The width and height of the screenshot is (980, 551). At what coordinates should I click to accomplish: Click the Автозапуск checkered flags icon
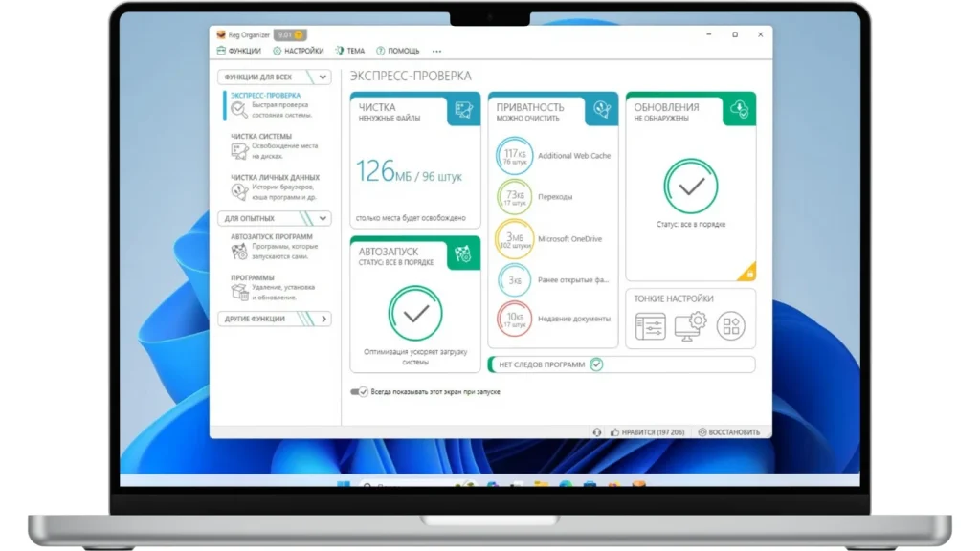pyautogui.click(x=464, y=253)
